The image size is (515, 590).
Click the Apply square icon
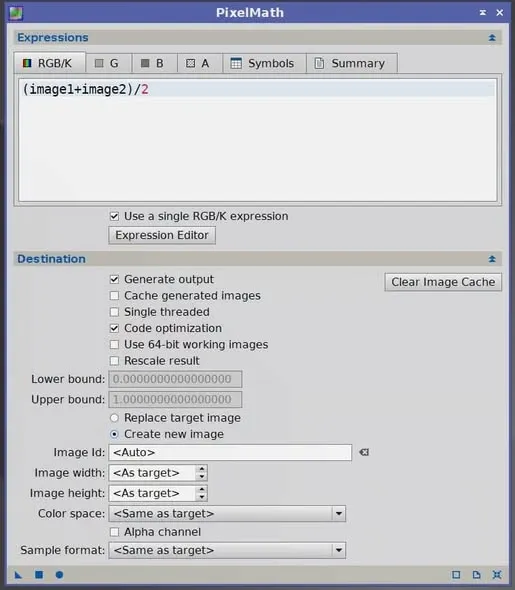39,575
